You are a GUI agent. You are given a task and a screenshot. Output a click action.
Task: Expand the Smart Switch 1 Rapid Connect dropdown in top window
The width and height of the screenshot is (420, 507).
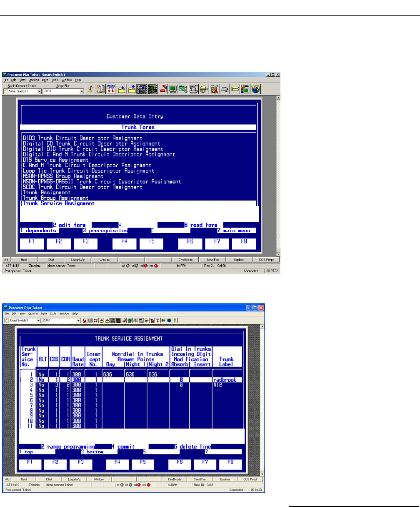39,91
